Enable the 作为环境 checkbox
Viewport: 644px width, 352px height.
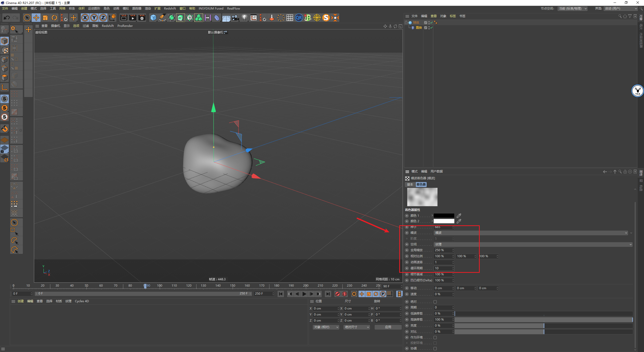[435, 337]
